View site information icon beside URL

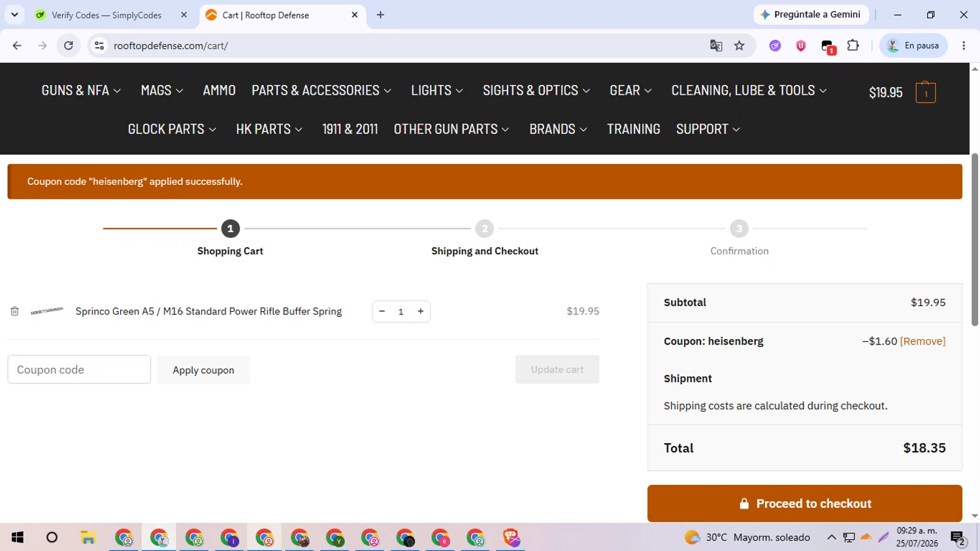pos(99,46)
